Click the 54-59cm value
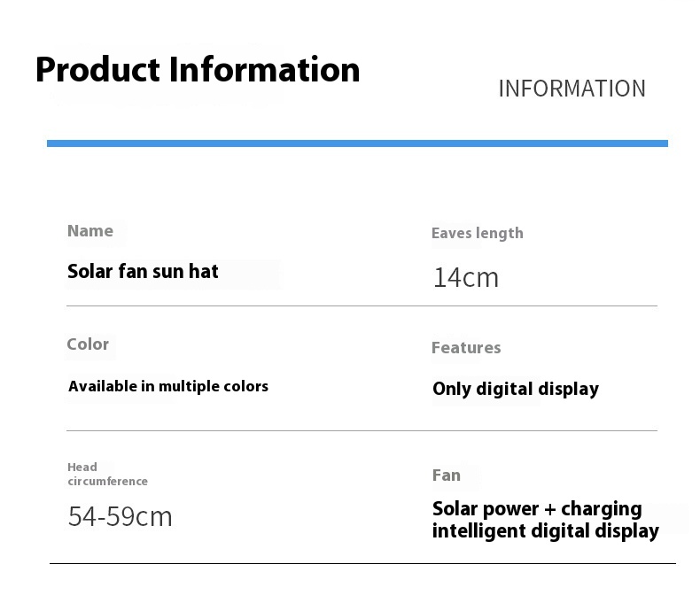 121,516
